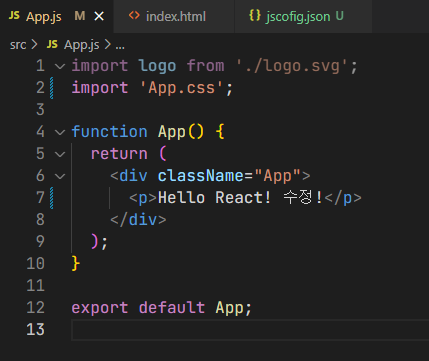Viewport: 429px width, 361px height.
Task: Click line number 3 in the gutter
Action: (40, 110)
